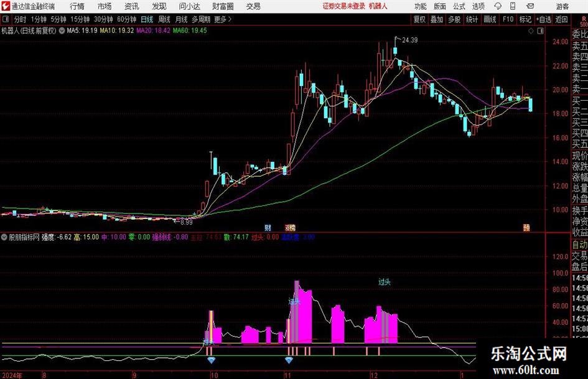Screen dimensions: 588x379
Task: Click the headset customer service icon
Action: point(498,6)
